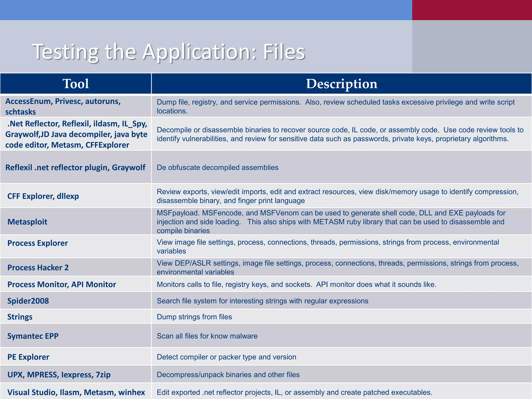Click the 'Dump strings from files' description

coord(342,316)
